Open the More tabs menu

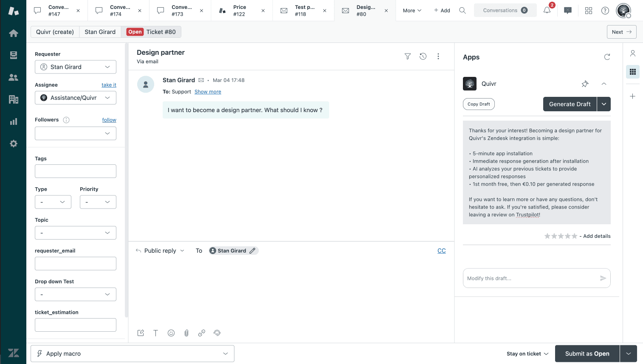[412, 11]
